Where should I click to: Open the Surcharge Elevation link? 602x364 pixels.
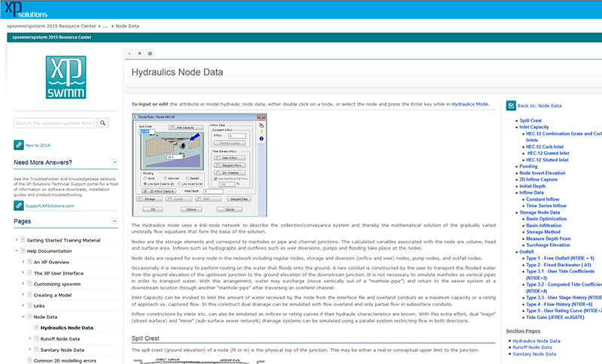click(x=548, y=244)
